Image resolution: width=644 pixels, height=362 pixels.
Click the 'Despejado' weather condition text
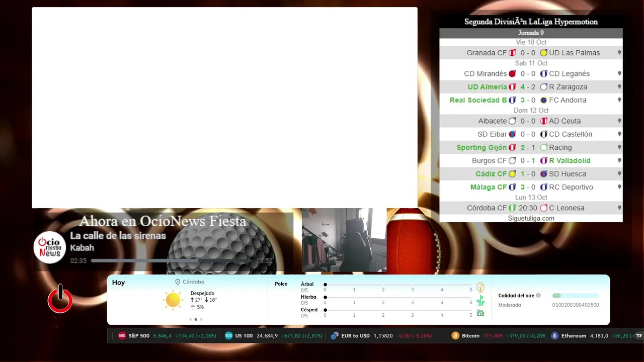(202, 293)
